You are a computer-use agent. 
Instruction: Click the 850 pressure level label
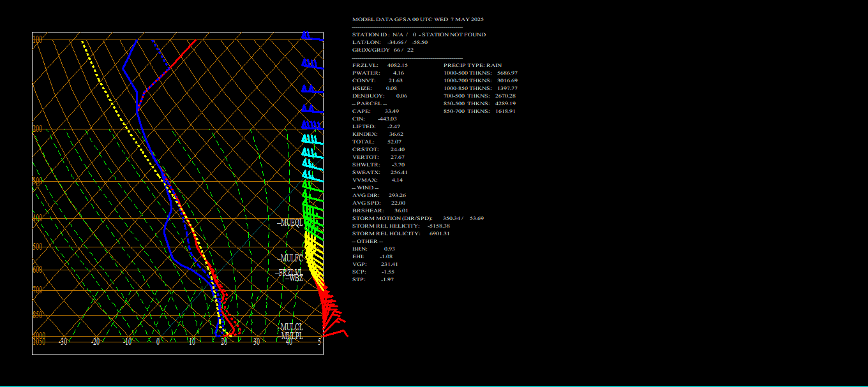[x=37, y=315]
